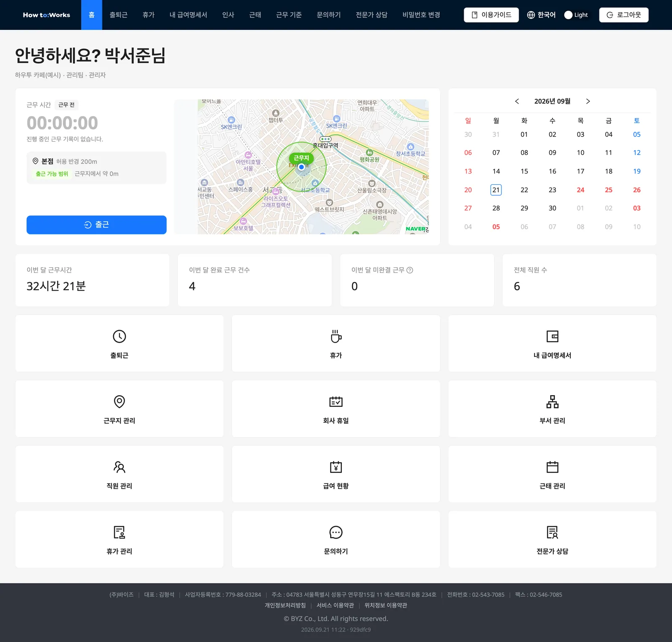This screenshot has height=642, width=672.
Task: Select date 21 in the calendar
Action: tap(496, 190)
